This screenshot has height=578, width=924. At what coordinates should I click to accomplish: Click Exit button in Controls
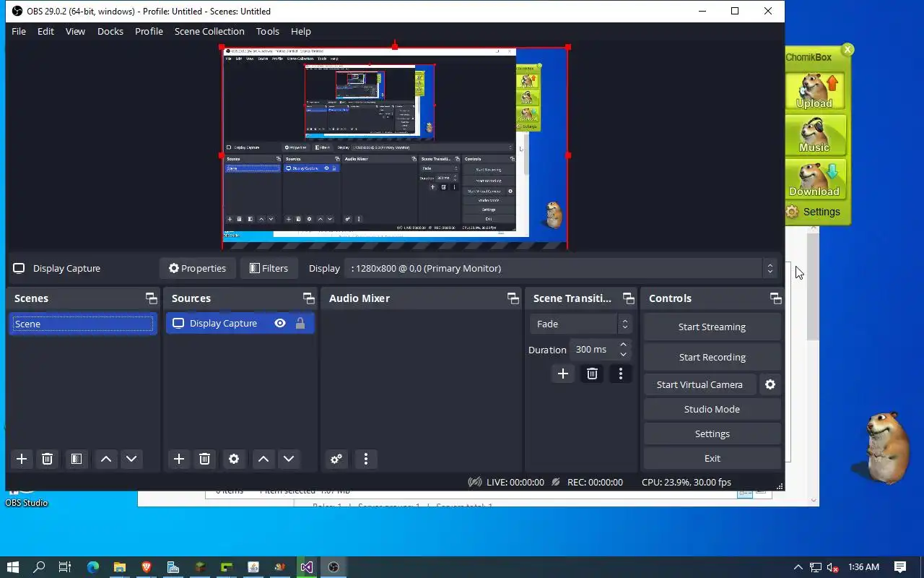coord(712,458)
